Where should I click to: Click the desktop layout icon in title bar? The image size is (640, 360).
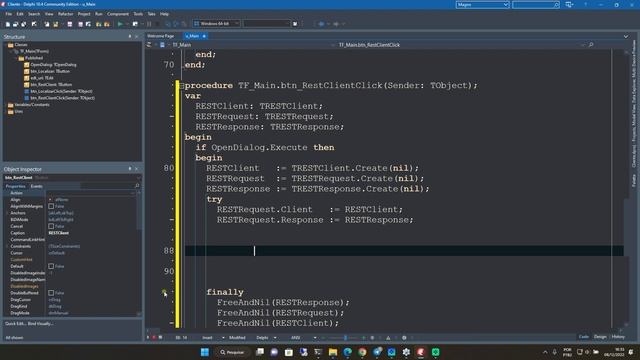569,4
